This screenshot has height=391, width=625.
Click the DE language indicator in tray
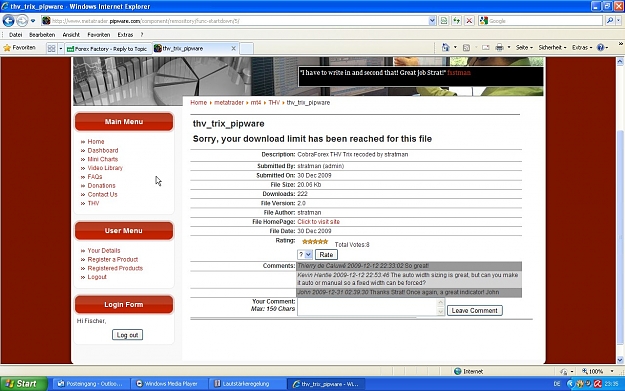click(557, 384)
